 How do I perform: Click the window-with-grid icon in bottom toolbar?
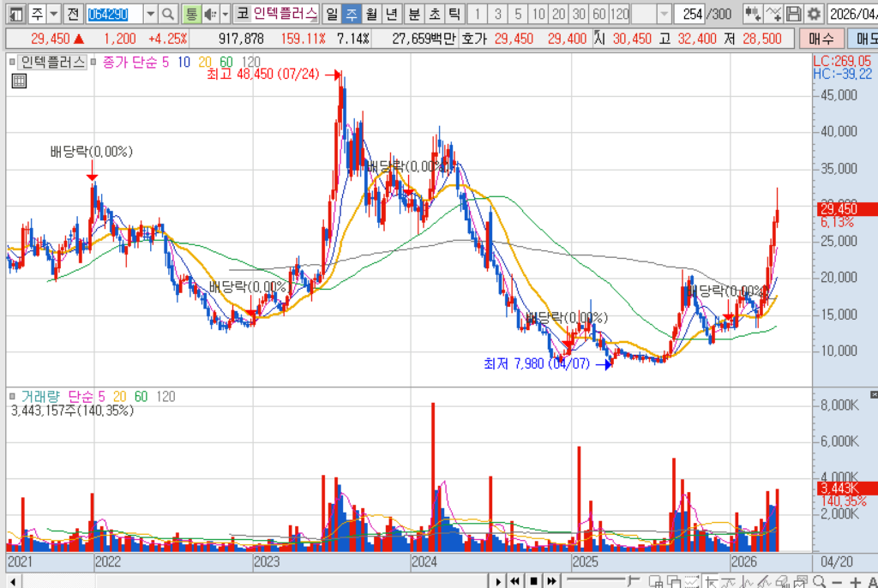point(656,582)
